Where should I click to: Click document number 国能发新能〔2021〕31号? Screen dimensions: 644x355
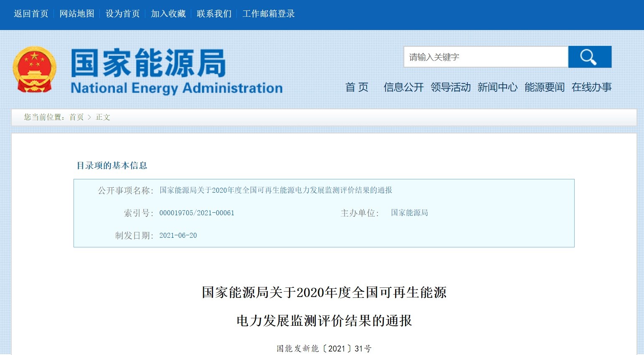pyautogui.click(x=324, y=348)
